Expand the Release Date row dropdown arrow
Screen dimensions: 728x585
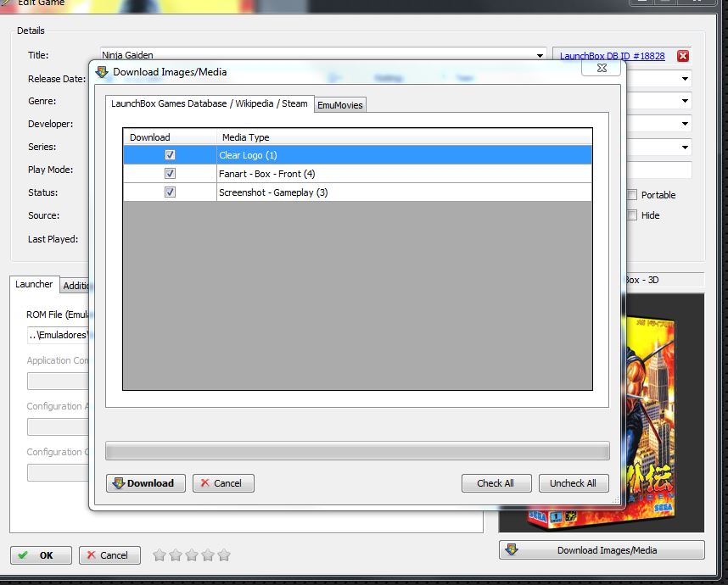click(685, 79)
